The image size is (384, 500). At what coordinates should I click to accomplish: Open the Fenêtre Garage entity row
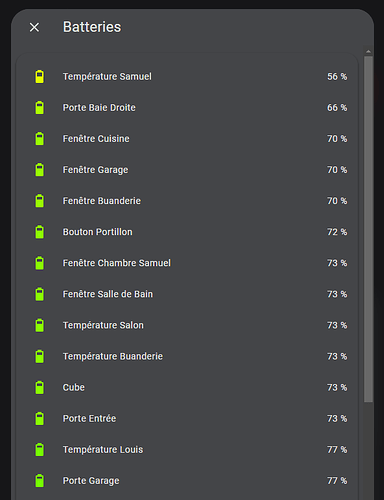pos(187,170)
